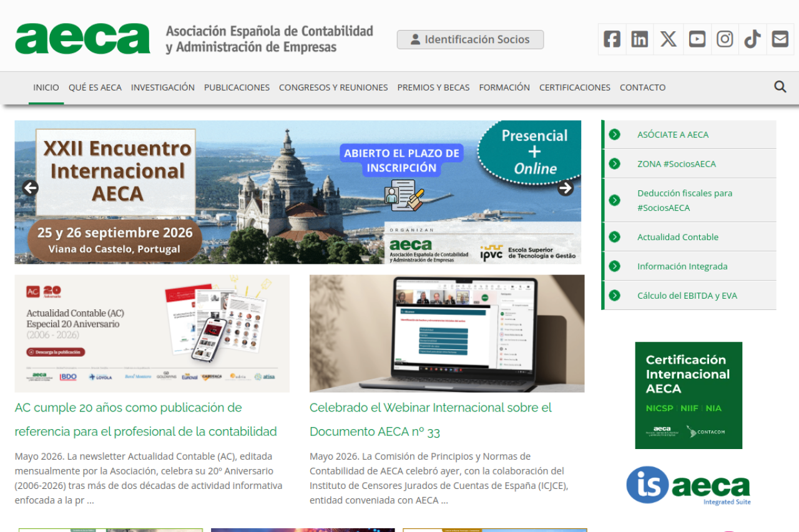Open the is aeca Integrated Suite logo
Image resolution: width=799 pixels, height=532 pixels.
click(x=689, y=486)
